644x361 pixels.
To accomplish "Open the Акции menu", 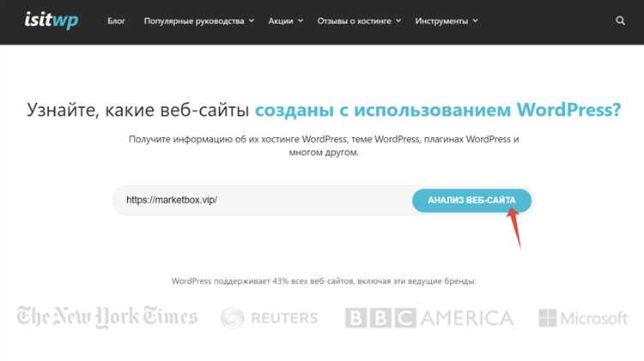I will pyautogui.click(x=281, y=21).
